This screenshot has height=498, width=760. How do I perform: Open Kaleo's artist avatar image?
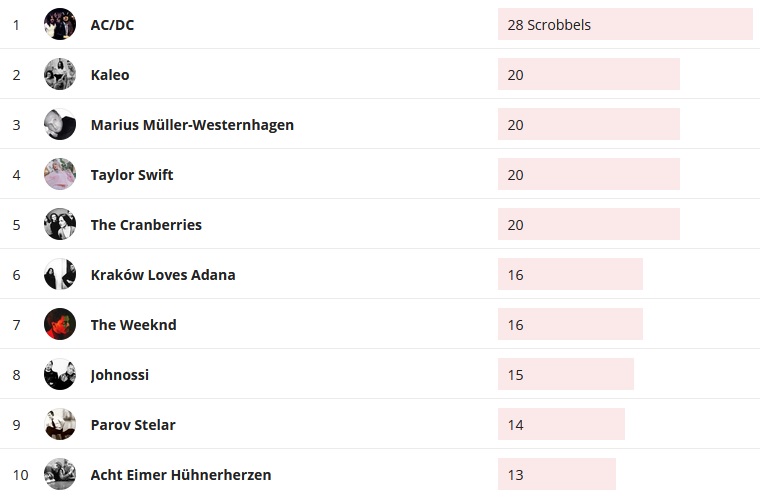tap(60, 74)
